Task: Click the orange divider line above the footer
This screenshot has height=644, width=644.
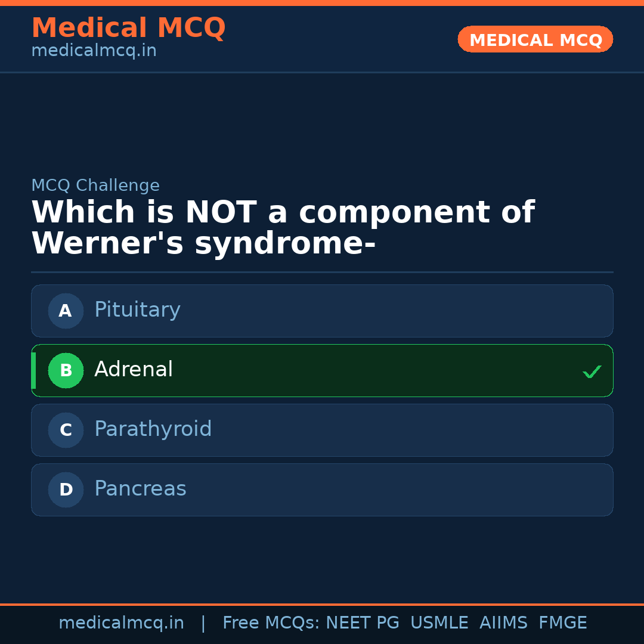Action: coord(322,603)
